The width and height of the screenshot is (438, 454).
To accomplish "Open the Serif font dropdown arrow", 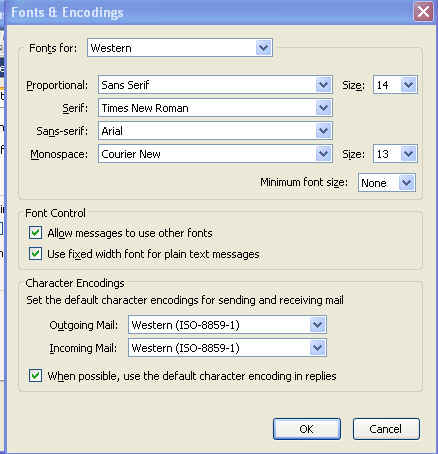I will coord(323,108).
